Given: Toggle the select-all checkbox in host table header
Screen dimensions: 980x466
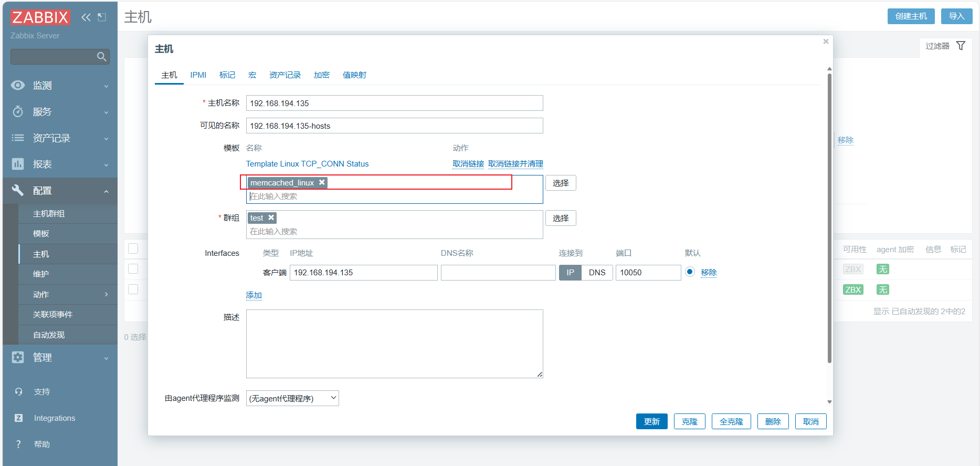Looking at the screenshot, I should tap(133, 248).
